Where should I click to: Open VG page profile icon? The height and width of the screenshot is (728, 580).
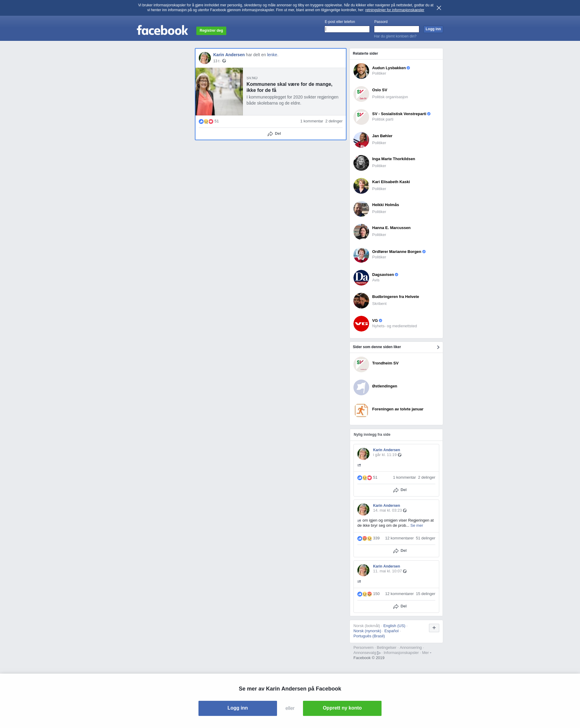[361, 323]
